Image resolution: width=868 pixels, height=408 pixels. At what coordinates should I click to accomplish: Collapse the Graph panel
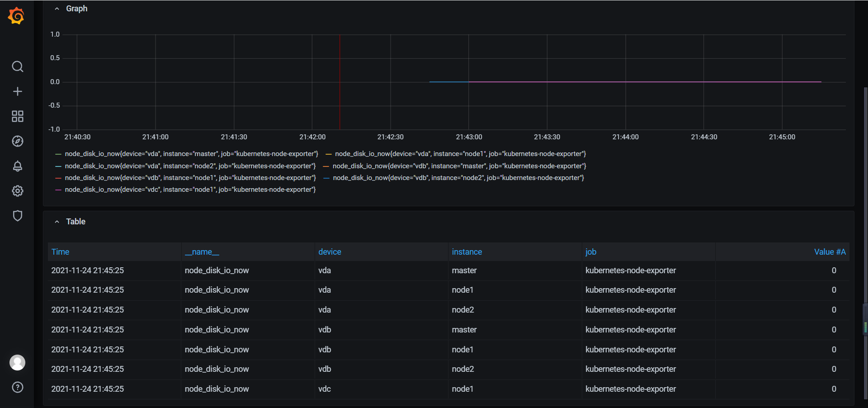(x=57, y=9)
